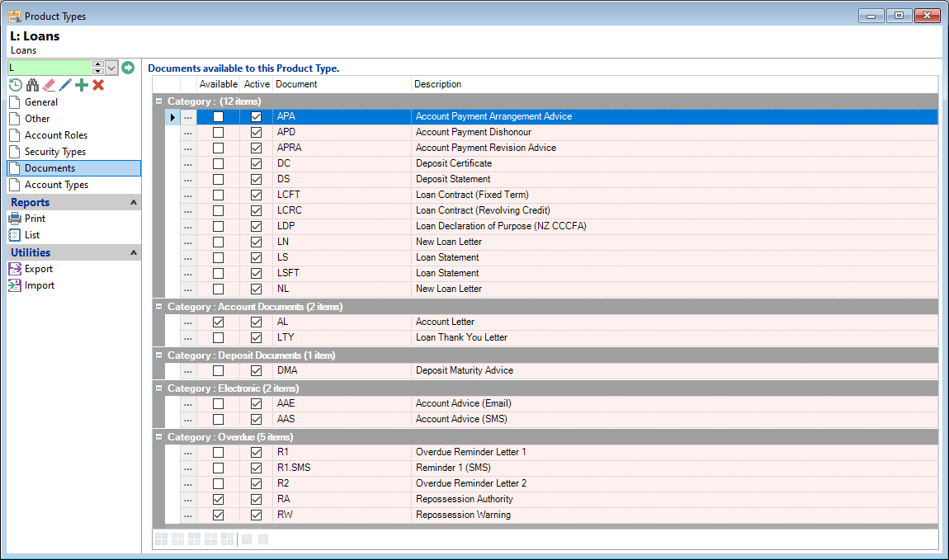Click the ellipsis button on the LCRC row
The width and height of the screenshot is (949, 560).
pos(188,211)
